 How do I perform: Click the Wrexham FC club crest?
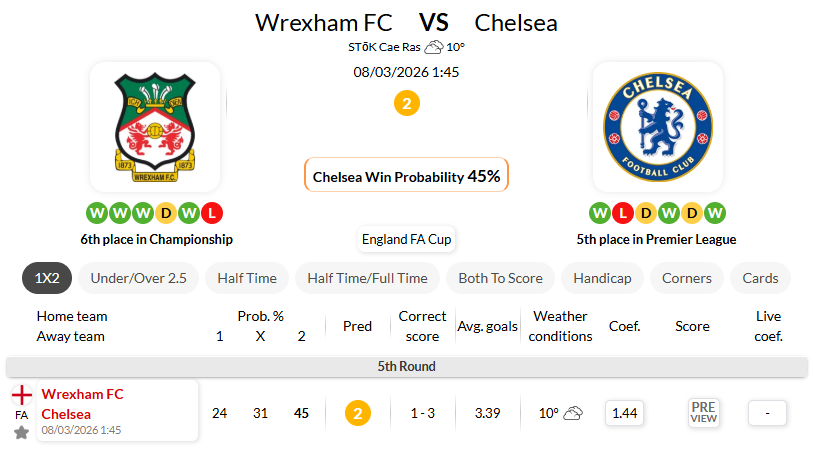coord(155,127)
